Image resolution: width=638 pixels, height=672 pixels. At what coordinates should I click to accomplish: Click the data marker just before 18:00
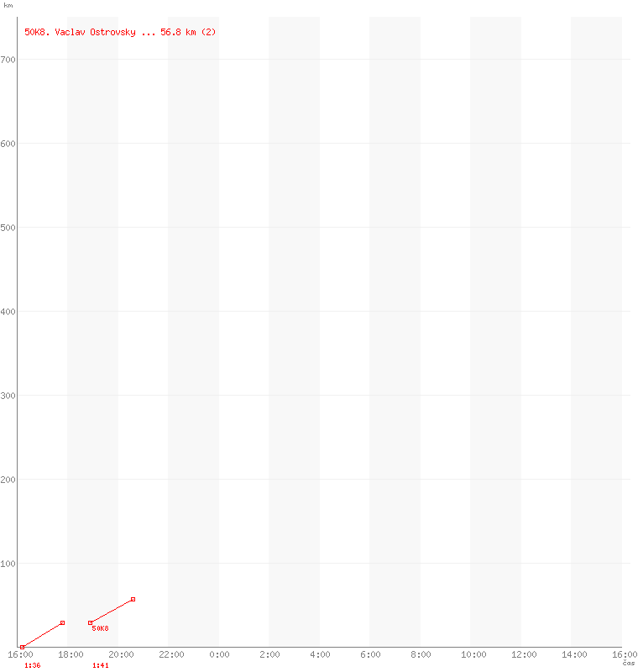coord(62,622)
